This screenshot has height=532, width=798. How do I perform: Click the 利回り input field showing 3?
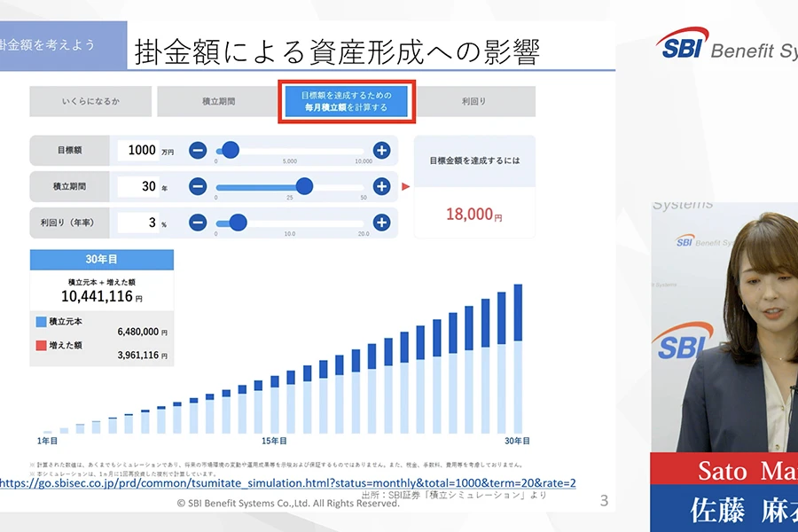pyautogui.click(x=139, y=223)
